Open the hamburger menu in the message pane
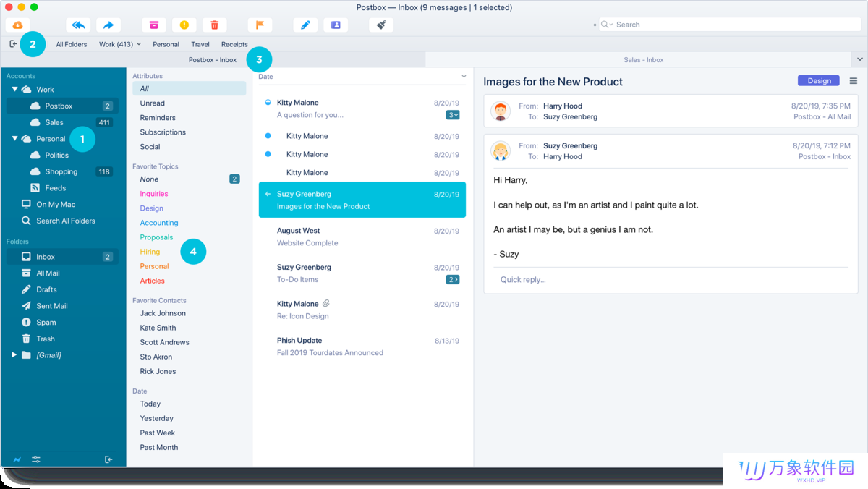The height and width of the screenshot is (489, 868). pos(854,81)
